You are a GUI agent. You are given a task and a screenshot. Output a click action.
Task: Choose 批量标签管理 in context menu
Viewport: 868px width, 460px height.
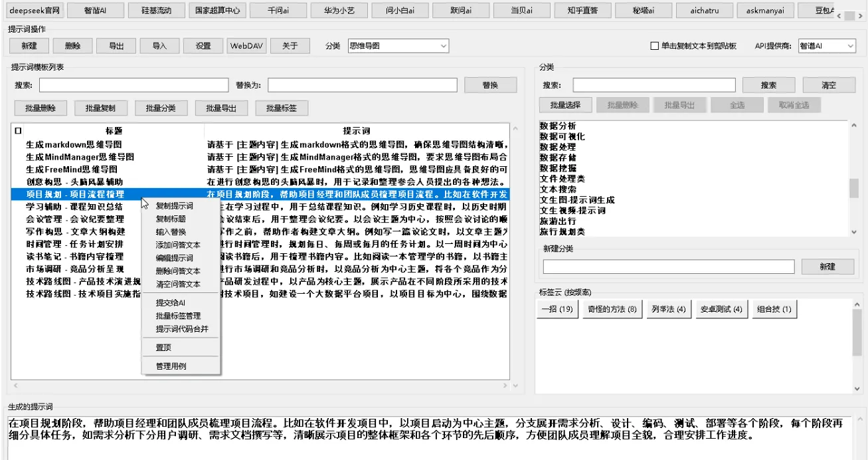[x=179, y=316]
